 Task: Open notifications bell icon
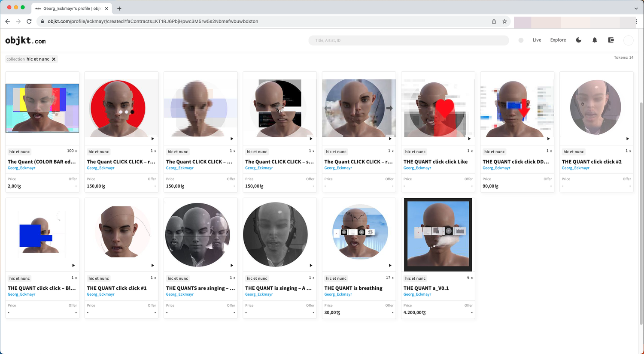coord(595,40)
